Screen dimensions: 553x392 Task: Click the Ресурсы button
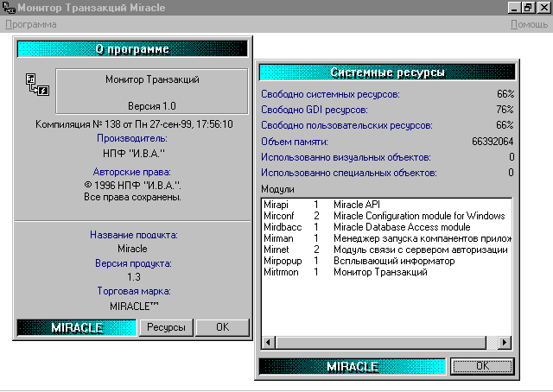pos(166,327)
